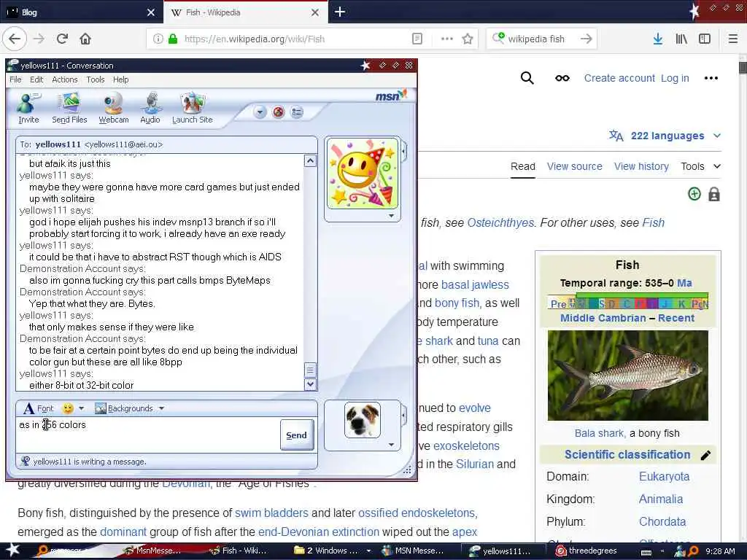
Task: Toggle the browser sidebar icon
Action: (705, 39)
